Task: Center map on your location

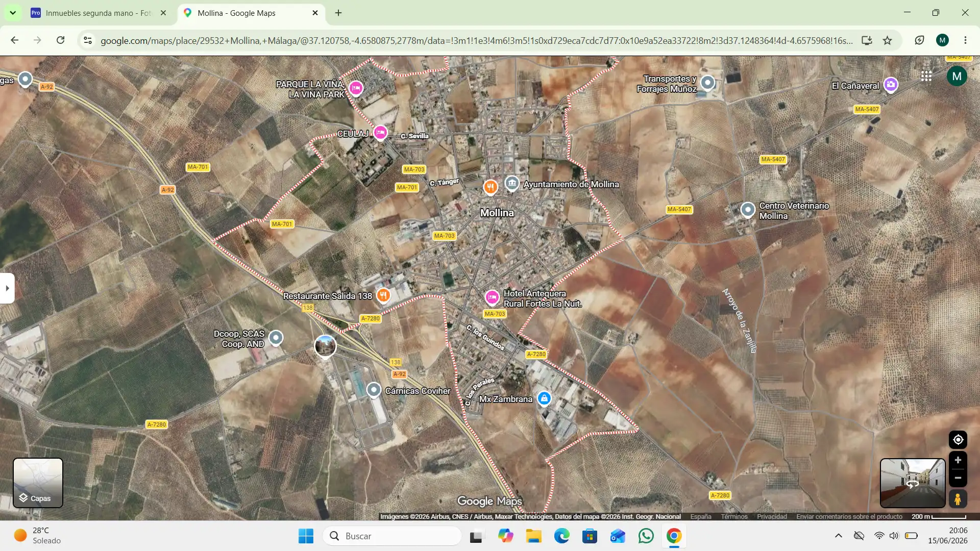Action: click(x=958, y=440)
